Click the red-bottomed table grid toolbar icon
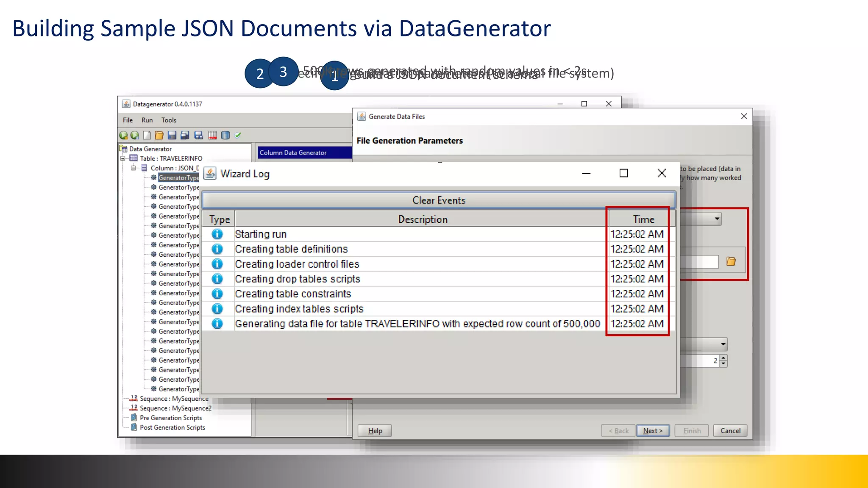The image size is (868, 488). tap(212, 135)
